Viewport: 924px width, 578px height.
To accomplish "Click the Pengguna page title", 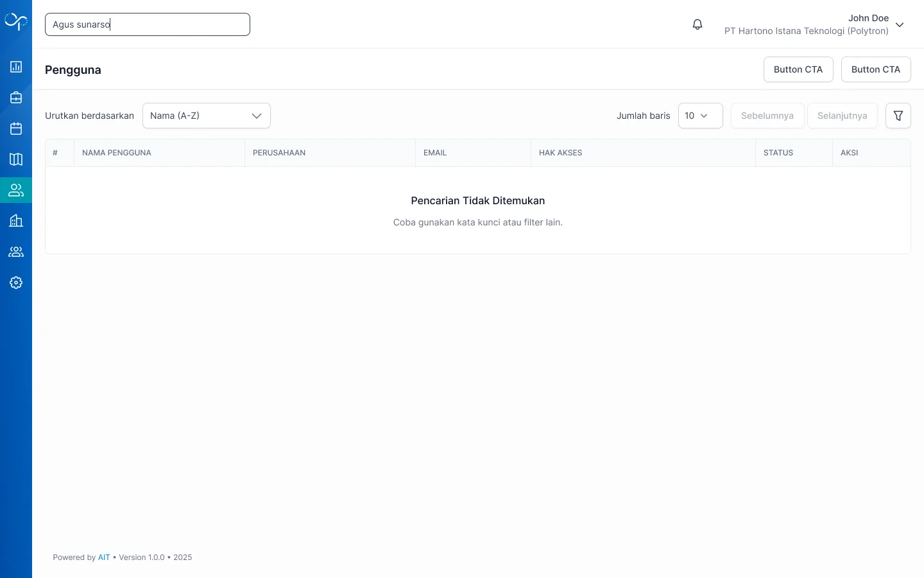I will 73,70.
